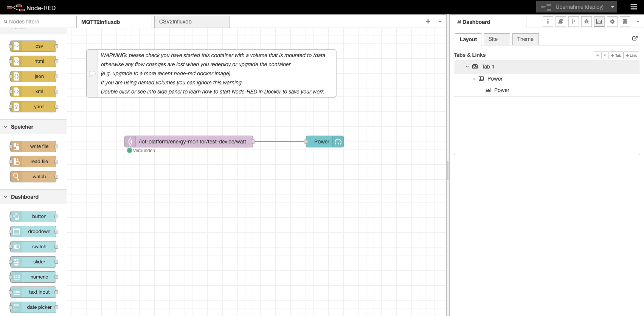644x316 pixels.
Task: Open the debug messages bug icon
Action: pos(586,22)
